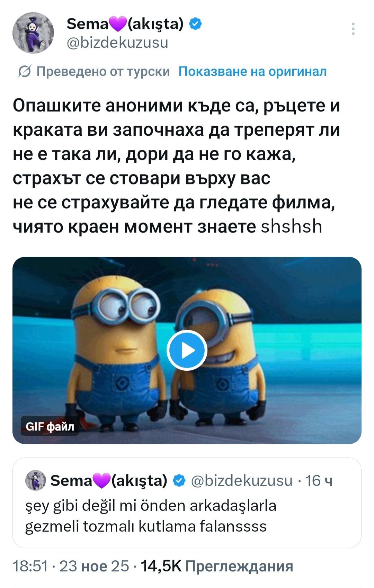Screen dimensions: 374x588
Task: Open the 14,5K Преглеждания view count
Action: [x=217, y=566]
